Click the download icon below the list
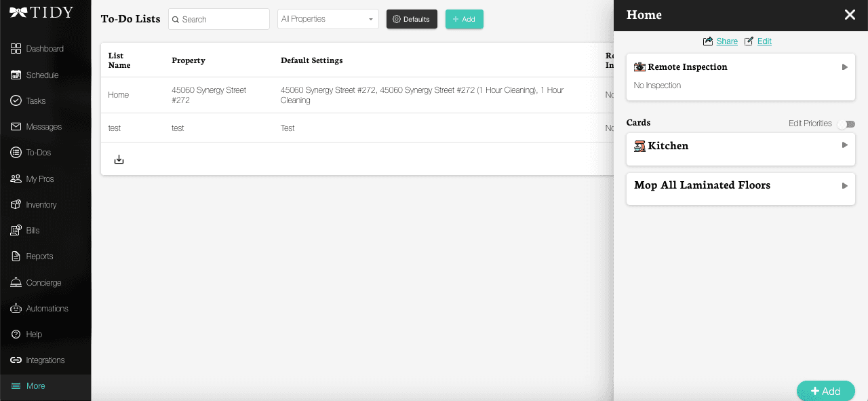Viewport: 868px width, 401px height. tap(119, 158)
